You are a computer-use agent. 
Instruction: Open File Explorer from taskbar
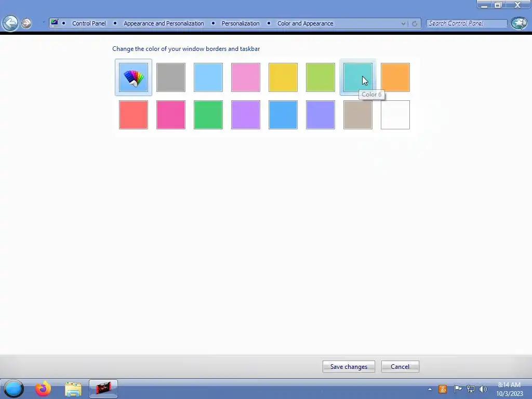tap(73, 389)
